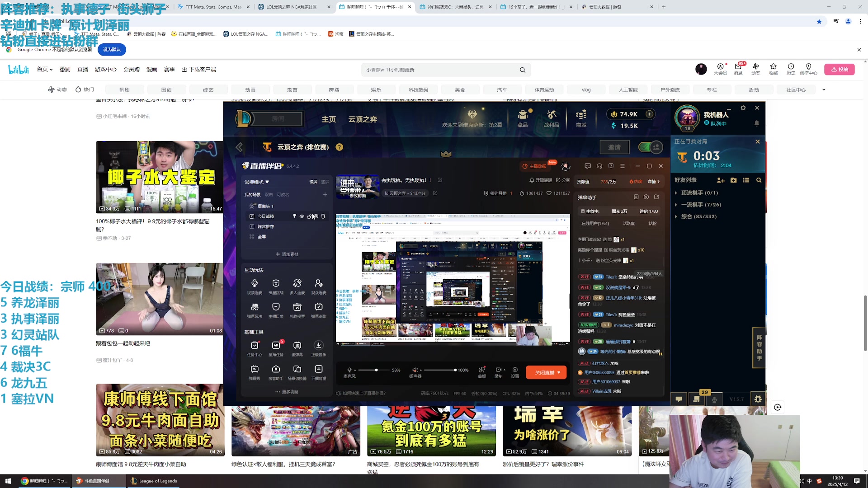Expand 一流棋手 friend group
The height and width of the screenshot is (488, 868).
(x=676, y=205)
